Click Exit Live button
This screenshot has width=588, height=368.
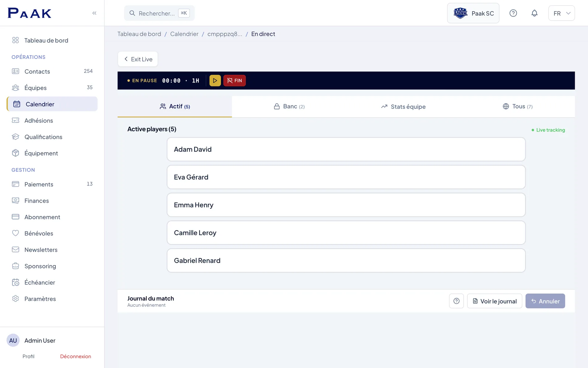pyautogui.click(x=138, y=59)
